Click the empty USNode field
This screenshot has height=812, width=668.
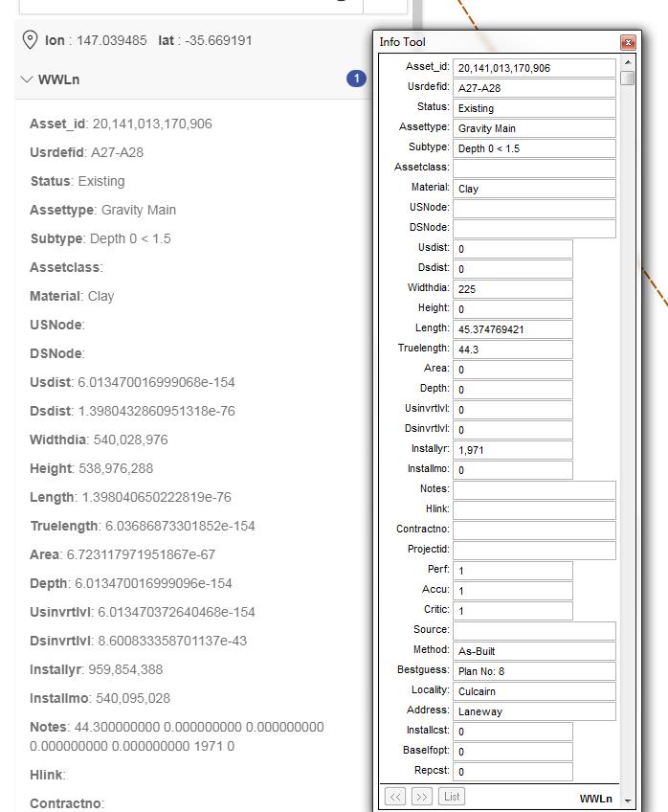coord(535,209)
